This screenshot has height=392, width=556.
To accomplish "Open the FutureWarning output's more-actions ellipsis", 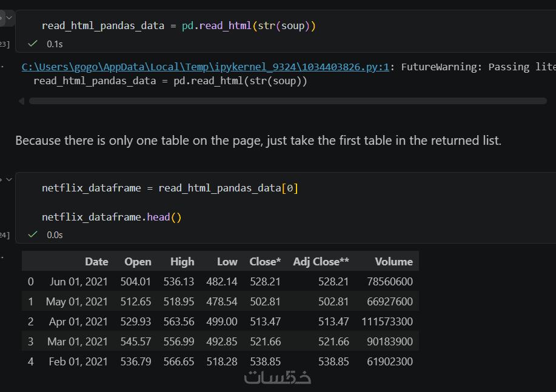I will pos(2,66).
